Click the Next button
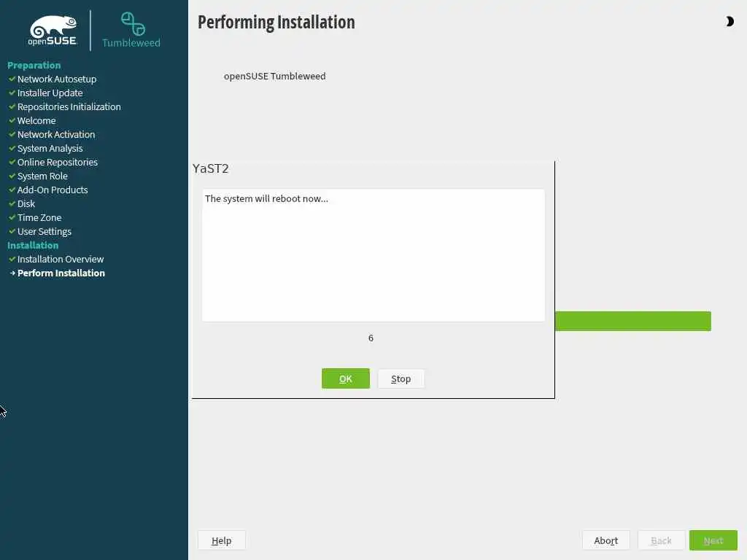Image resolution: width=747 pixels, height=560 pixels. point(713,540)
